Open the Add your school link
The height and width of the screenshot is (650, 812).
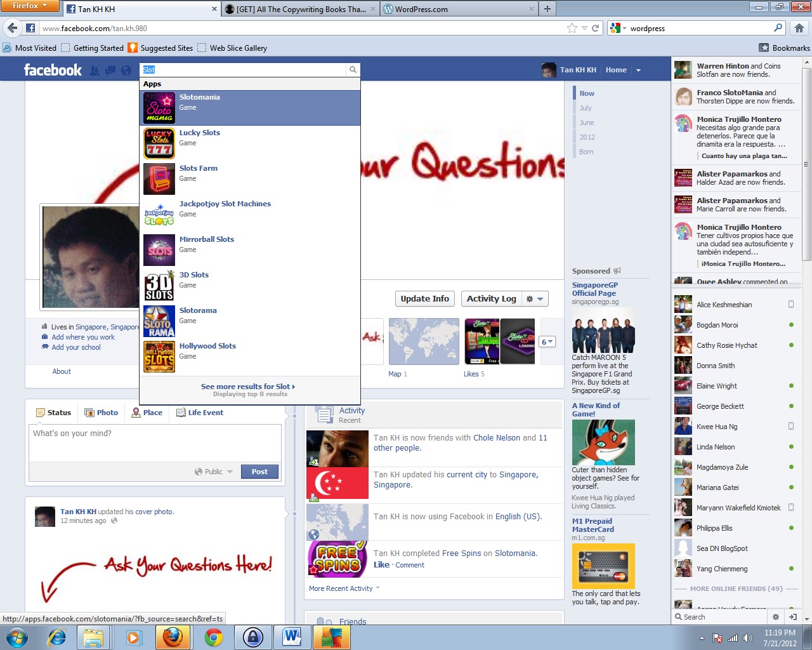click(x=76, y=347)
